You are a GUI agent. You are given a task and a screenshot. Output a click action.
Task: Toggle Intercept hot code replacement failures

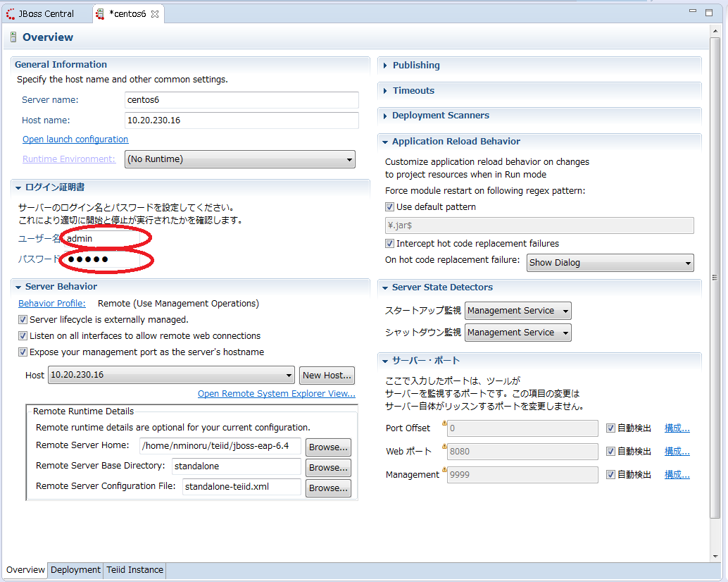pos(389,243)
